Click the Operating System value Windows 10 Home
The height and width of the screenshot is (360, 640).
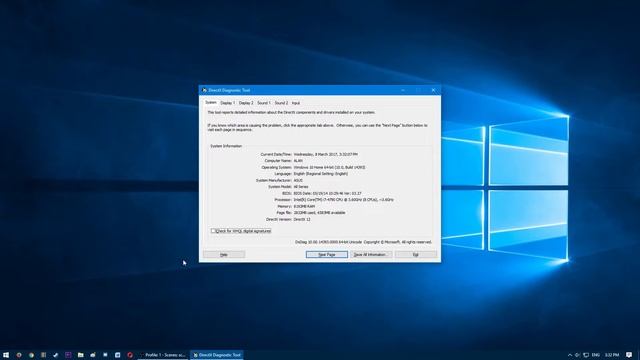329,167
